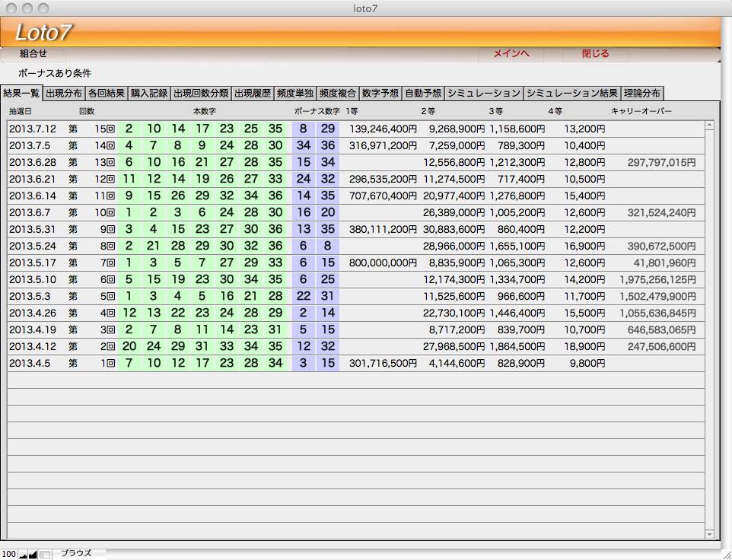Click the date 2013.6.21
This screenshot has width=732, height=560.
pos(33,180)
